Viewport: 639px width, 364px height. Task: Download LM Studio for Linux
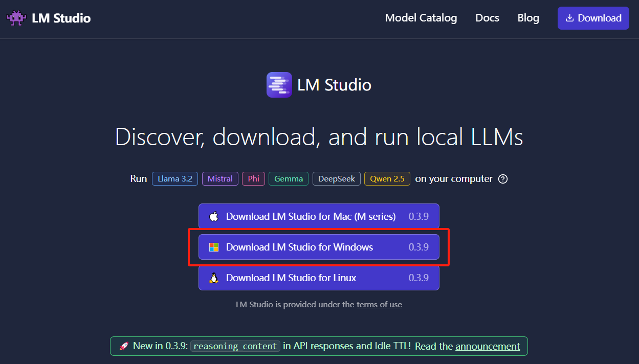point(319,278)
